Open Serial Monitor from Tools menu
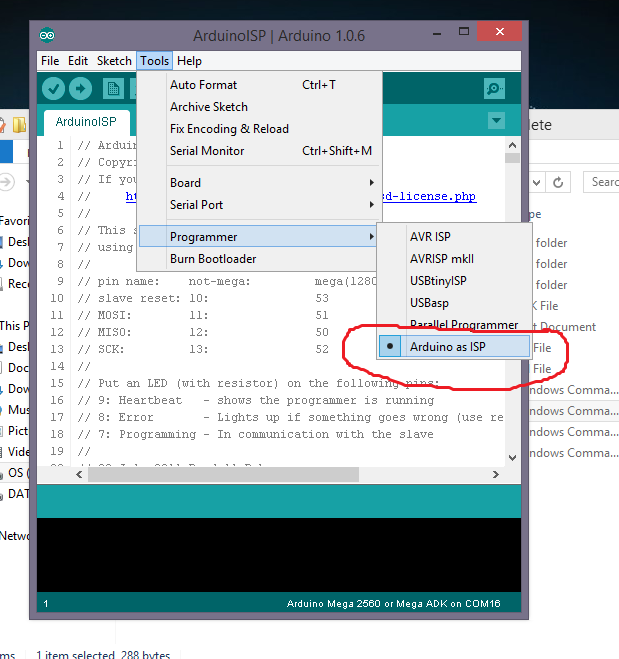619x659 pixels. click(x=260, y=150)
